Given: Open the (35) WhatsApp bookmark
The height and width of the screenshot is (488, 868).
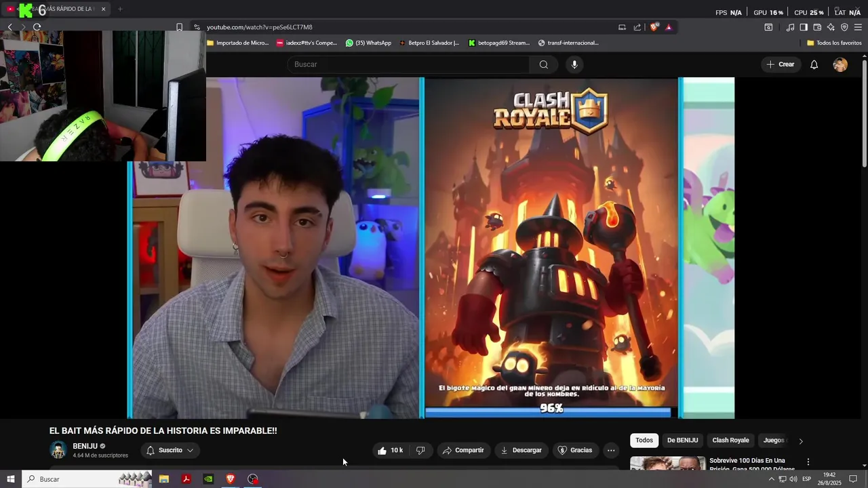Looking at the screenshot, I should [368, 43].
